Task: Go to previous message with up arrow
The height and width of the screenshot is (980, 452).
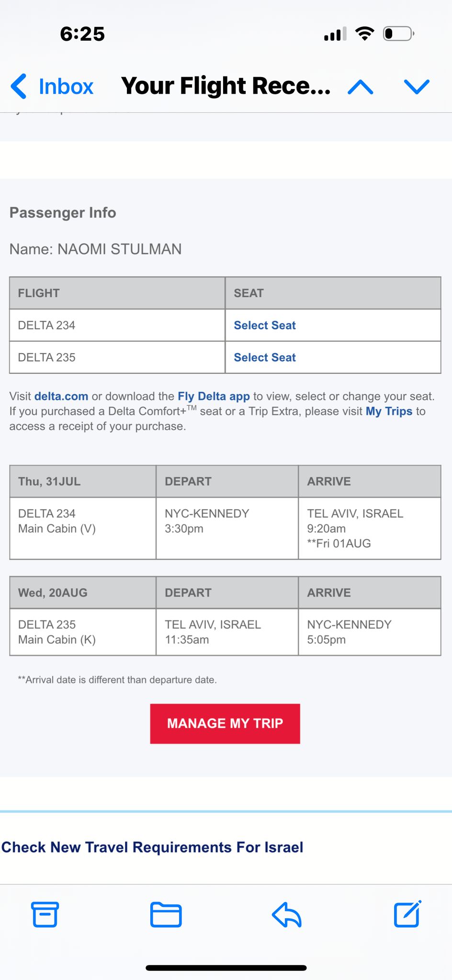Action: (x=360, y=87)
